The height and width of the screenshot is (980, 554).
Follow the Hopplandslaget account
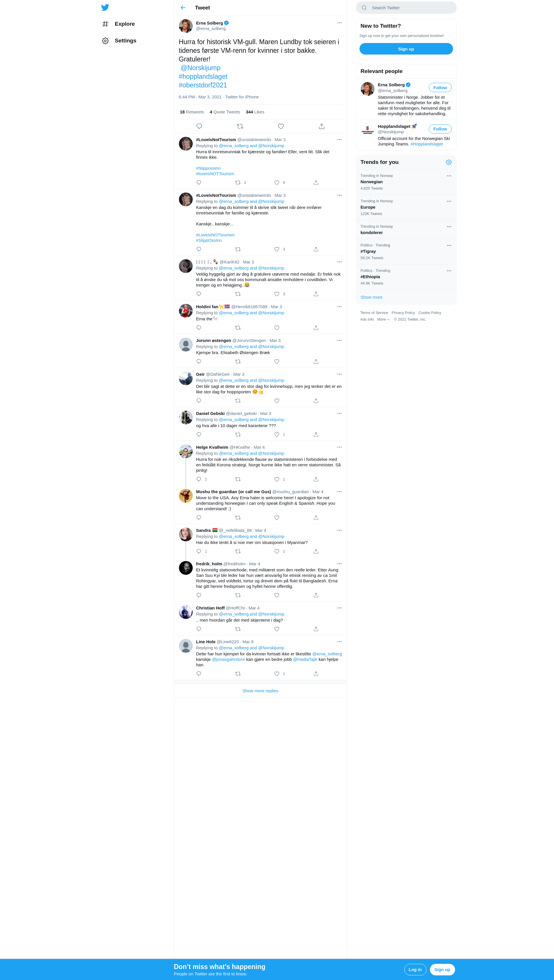point(440,129)
